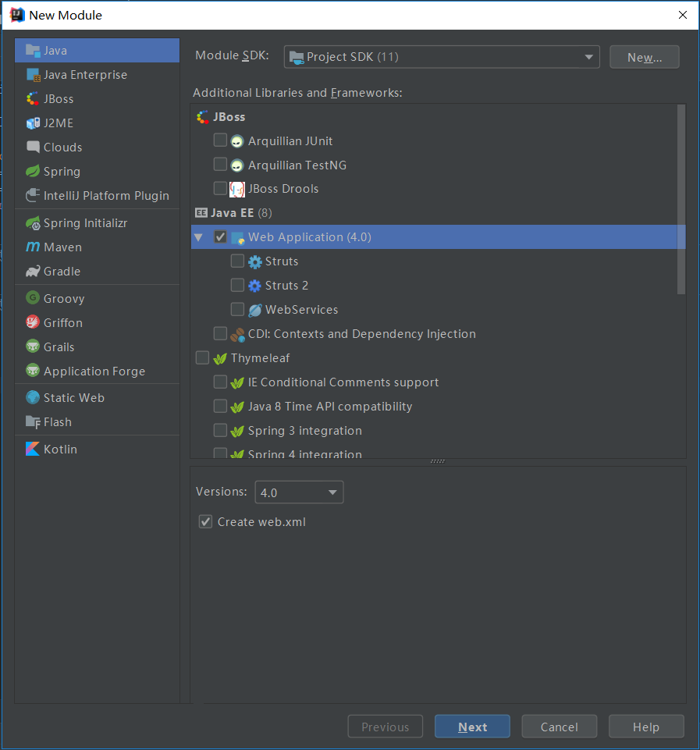Screen dimensions: 700x750
Task: Click the Griffon icon
Action: click(x=33, y=322)
